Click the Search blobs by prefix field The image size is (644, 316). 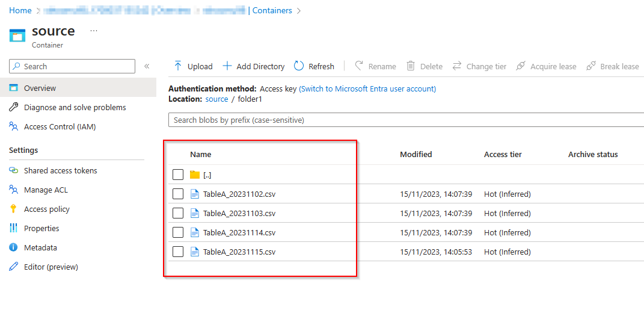[406, 120]
